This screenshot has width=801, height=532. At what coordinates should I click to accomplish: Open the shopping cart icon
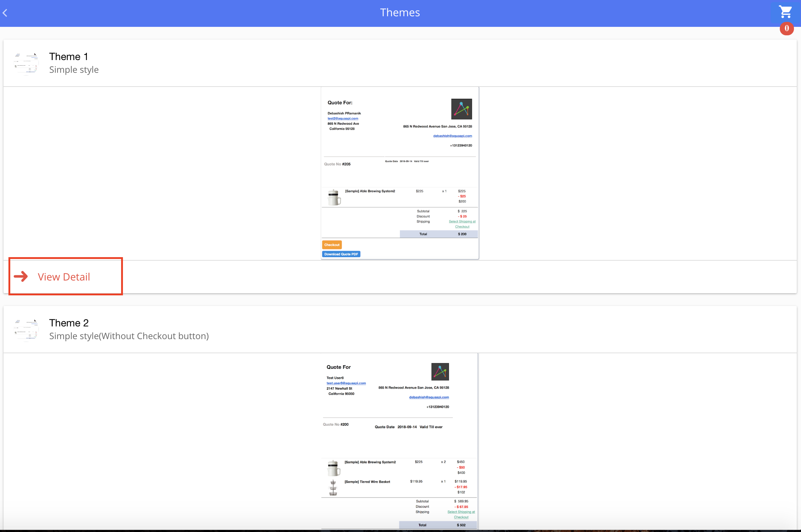785,12
